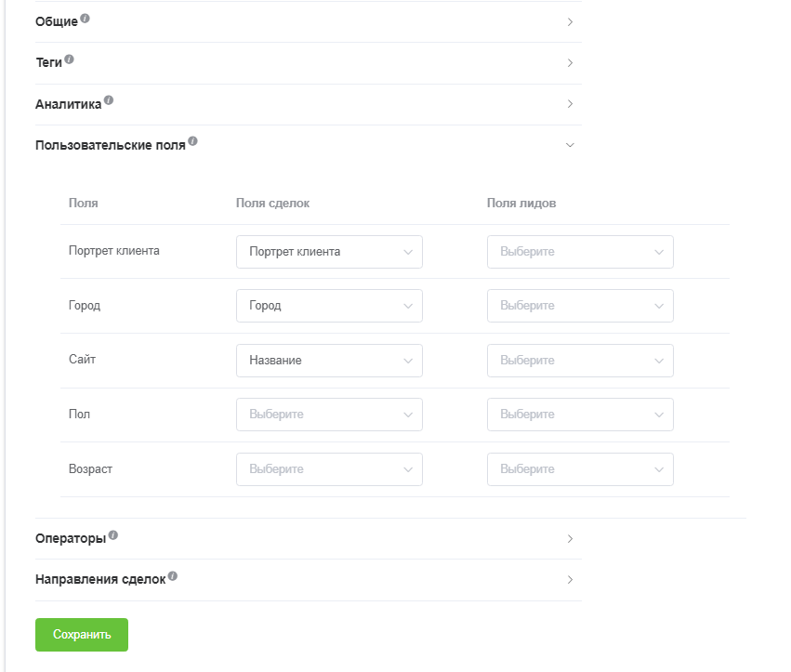The width and height of the screenshot is (791, 672).
Task: Open Город deal field dropdown
Action: click(329, 306)
